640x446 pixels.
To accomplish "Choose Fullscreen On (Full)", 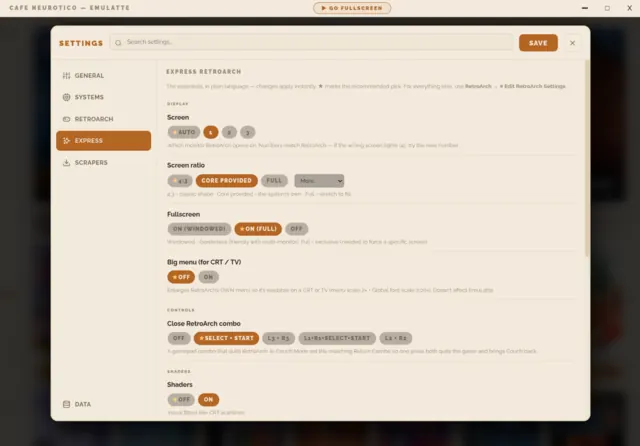I will coord(258,229).
